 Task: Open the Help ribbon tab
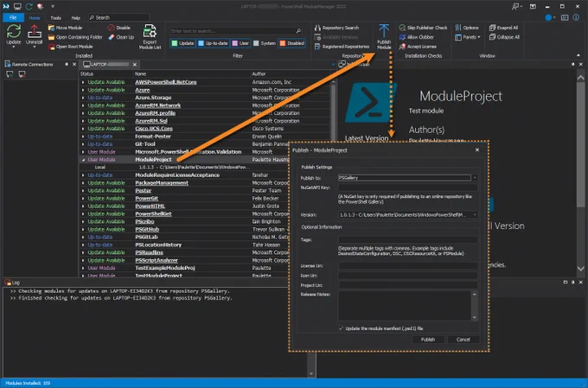(x=76, y=17)
